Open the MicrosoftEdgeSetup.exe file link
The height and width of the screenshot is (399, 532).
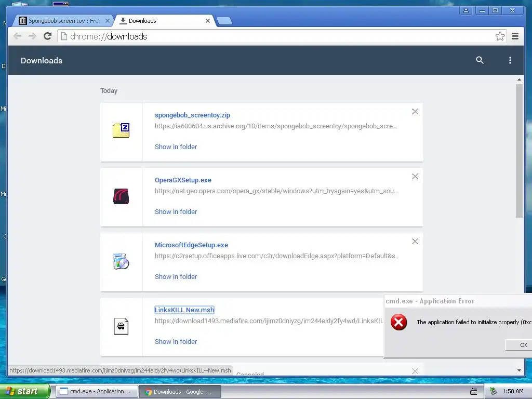tap(191, 245)
